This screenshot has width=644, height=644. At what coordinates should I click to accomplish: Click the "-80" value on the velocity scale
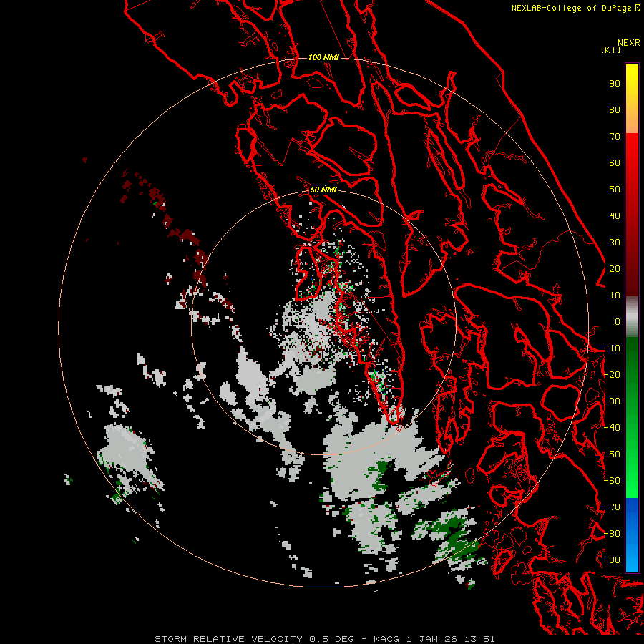612,534
